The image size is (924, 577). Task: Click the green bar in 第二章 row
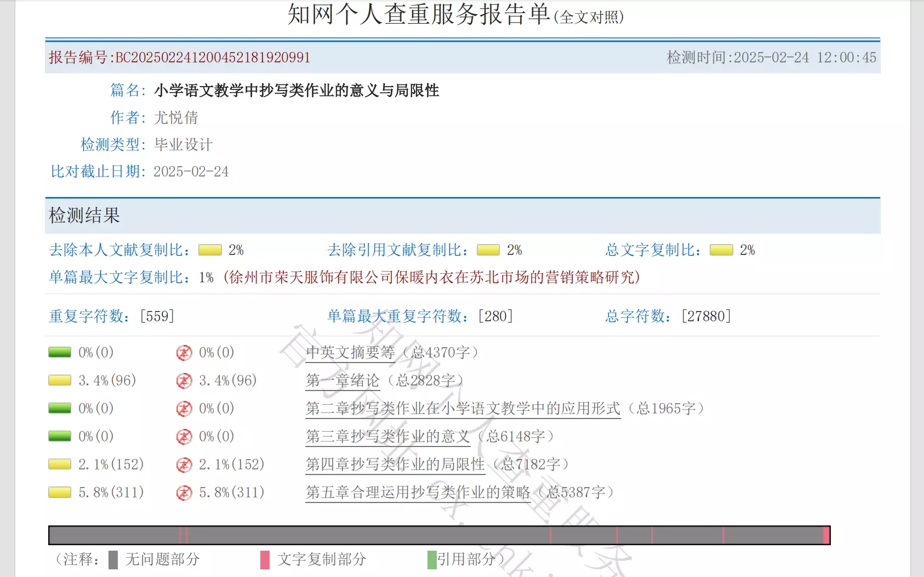tap(60, 408)
